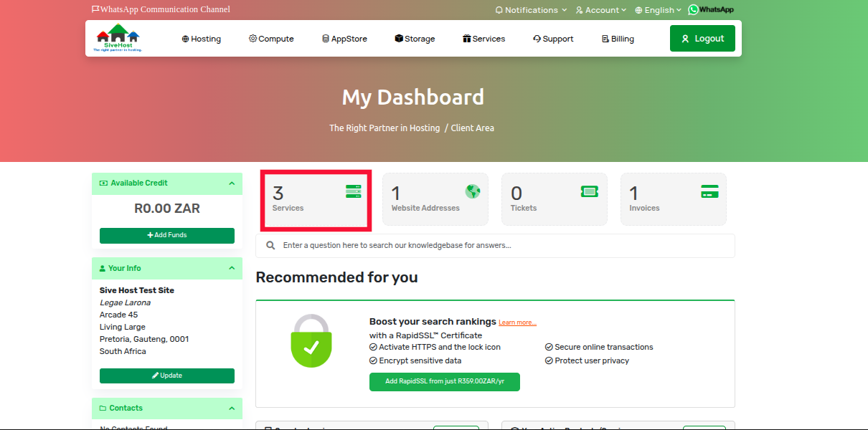Click the flag icon beside WhatsApp Communication Channel

95,9
